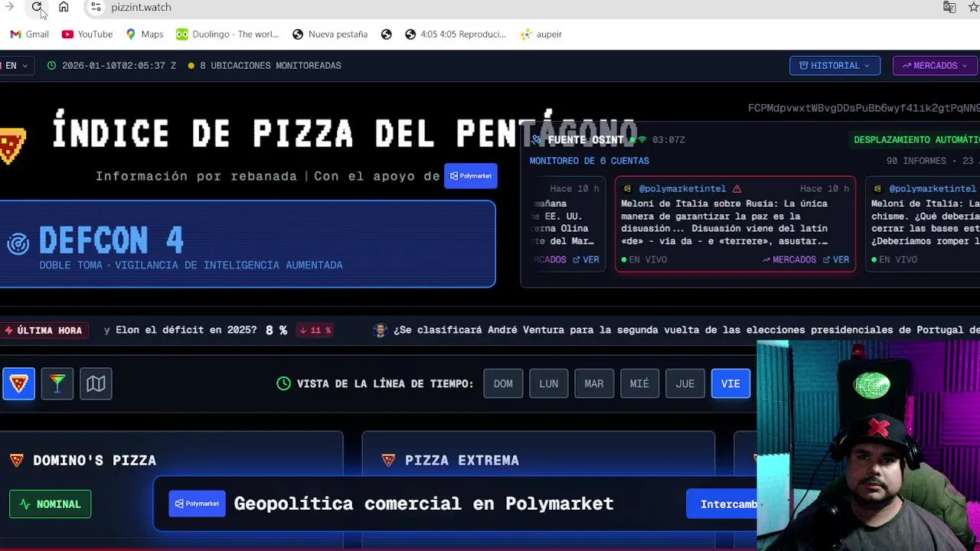Open @polymarketintel handle on rightmost card
Screen dimensions: 980x551
933,188
